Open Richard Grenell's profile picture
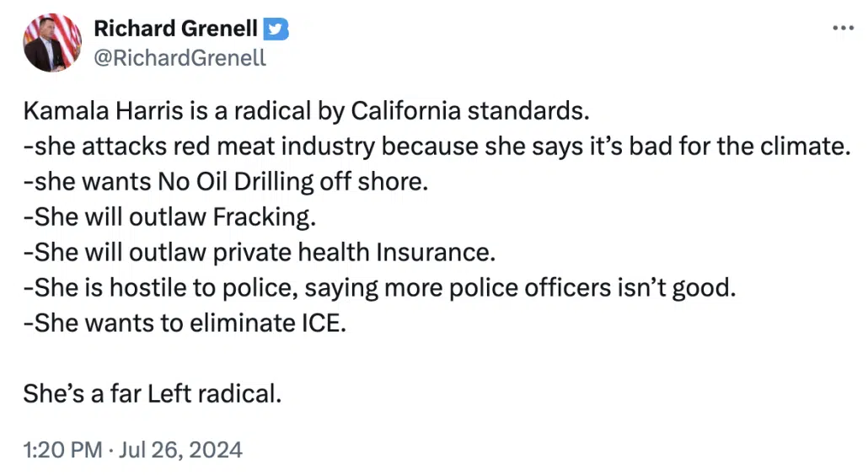 point(51,42)
